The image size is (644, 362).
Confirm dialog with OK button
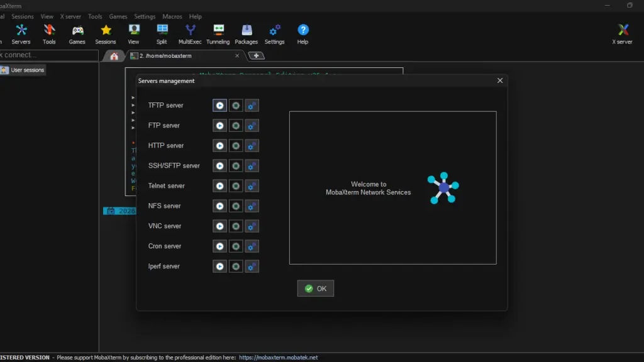point(316,288)
